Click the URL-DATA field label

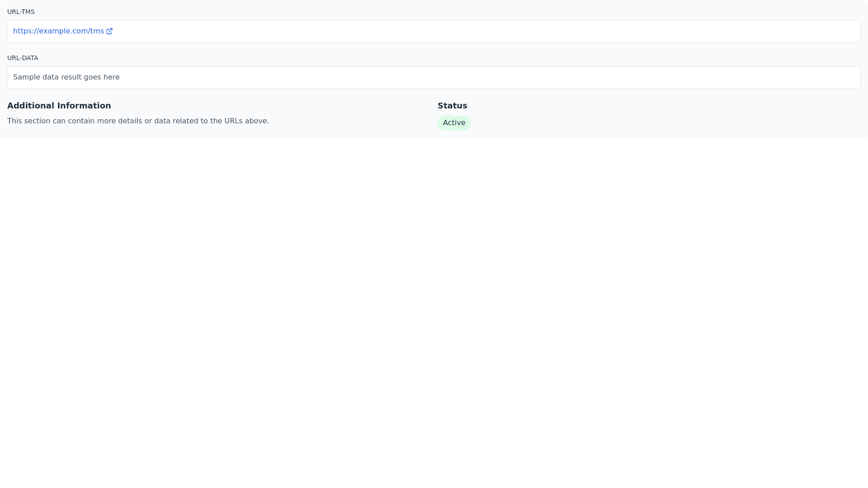23,58
